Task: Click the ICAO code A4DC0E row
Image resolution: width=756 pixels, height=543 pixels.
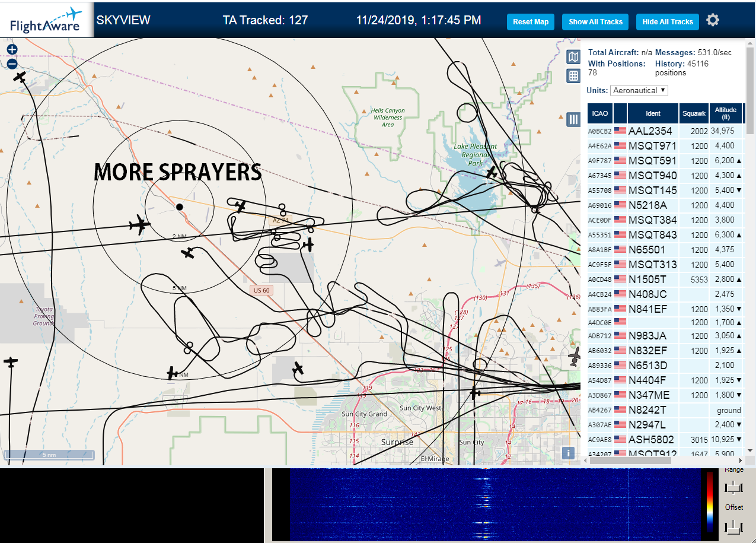Action: tap(665, 322)
